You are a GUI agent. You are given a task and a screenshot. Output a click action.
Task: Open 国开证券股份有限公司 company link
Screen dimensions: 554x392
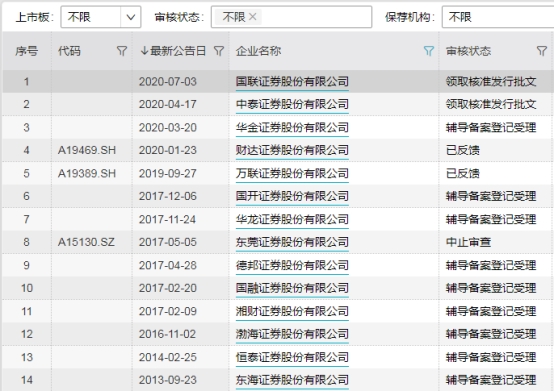(x=292, y=196)
